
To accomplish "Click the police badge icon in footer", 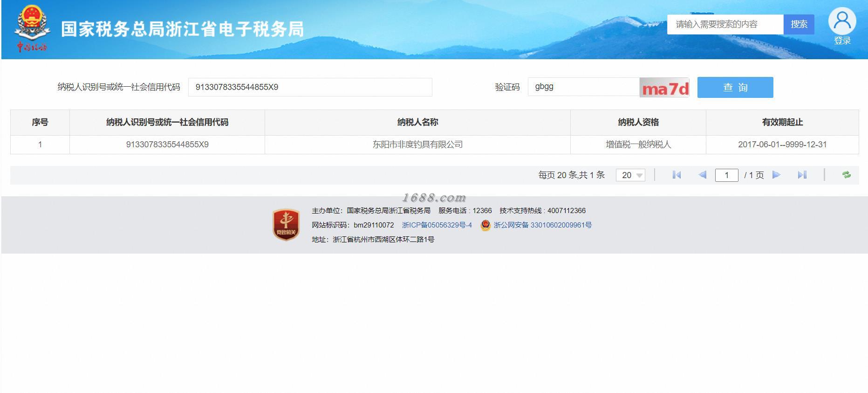I will (485, 225).
